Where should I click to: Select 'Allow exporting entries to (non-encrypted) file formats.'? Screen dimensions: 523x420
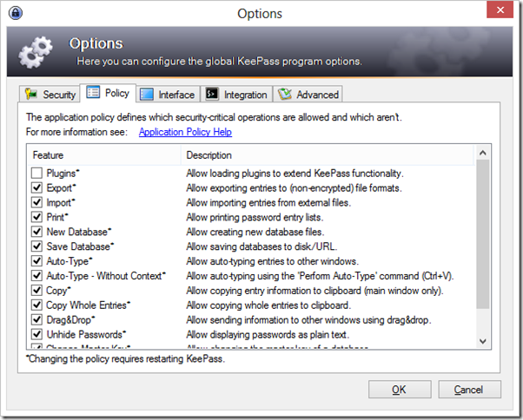pyautogui.click(x=294, y=188)
